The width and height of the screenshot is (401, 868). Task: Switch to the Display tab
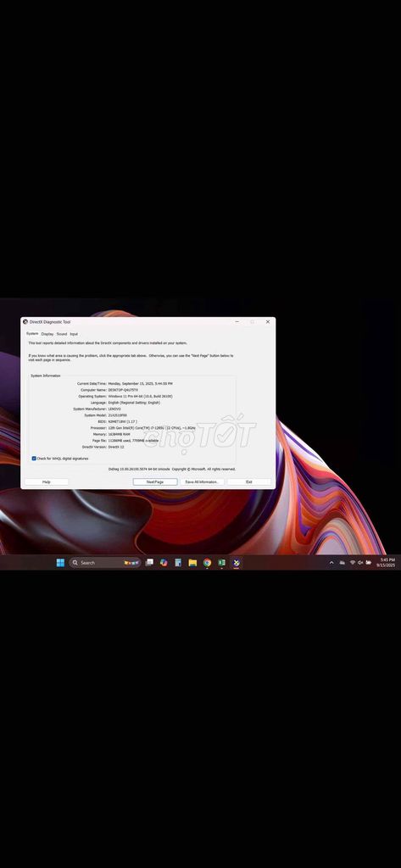coord(47,334)
